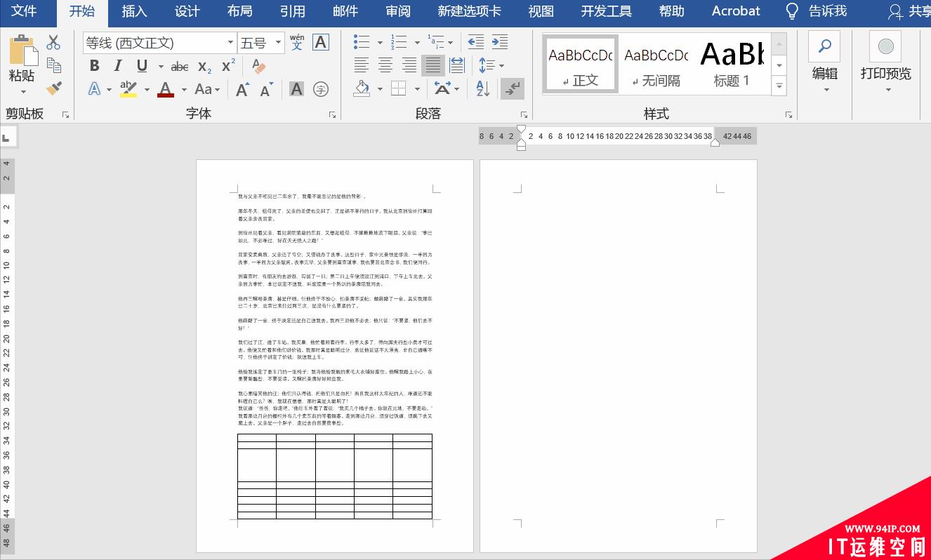
Task: Switch to the 布局 tab
Action: point(239,11)
